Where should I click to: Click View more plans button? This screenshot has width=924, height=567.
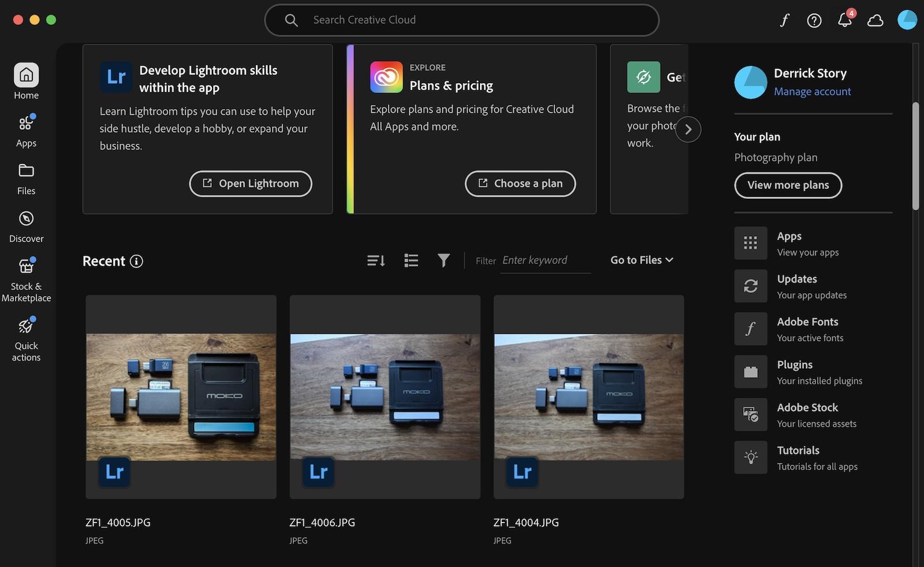[788, 185]
